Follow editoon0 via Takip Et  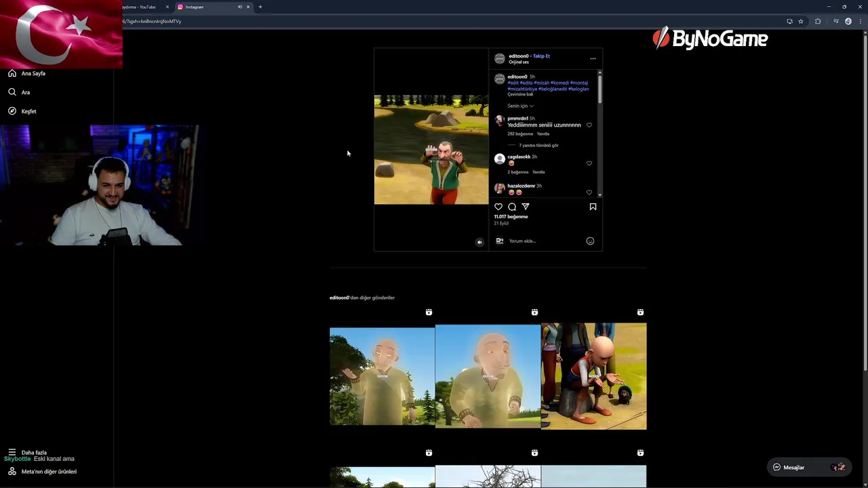(541, 56)
